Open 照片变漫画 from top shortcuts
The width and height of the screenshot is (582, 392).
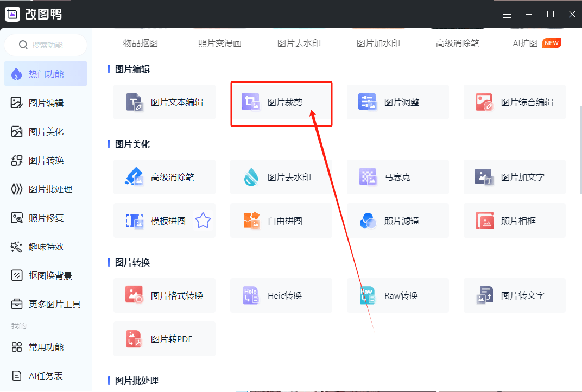point(220,43)
